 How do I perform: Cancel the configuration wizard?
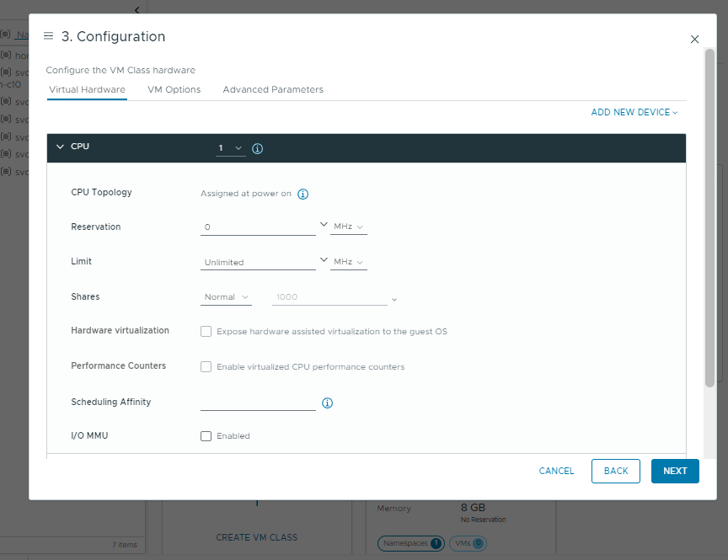tap(556, 471)
